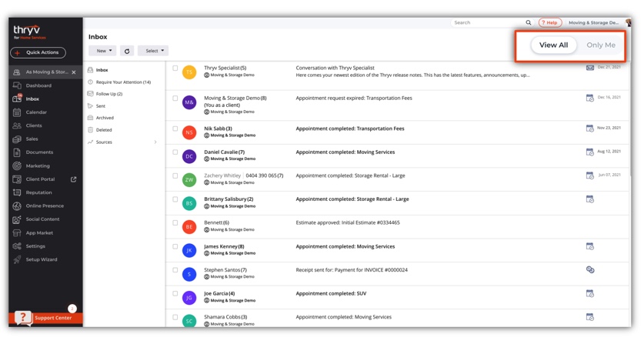The height and width of the screenshot is (344, 644).
Task: Open the Select dropdown
Action: [x=153, y=51]
